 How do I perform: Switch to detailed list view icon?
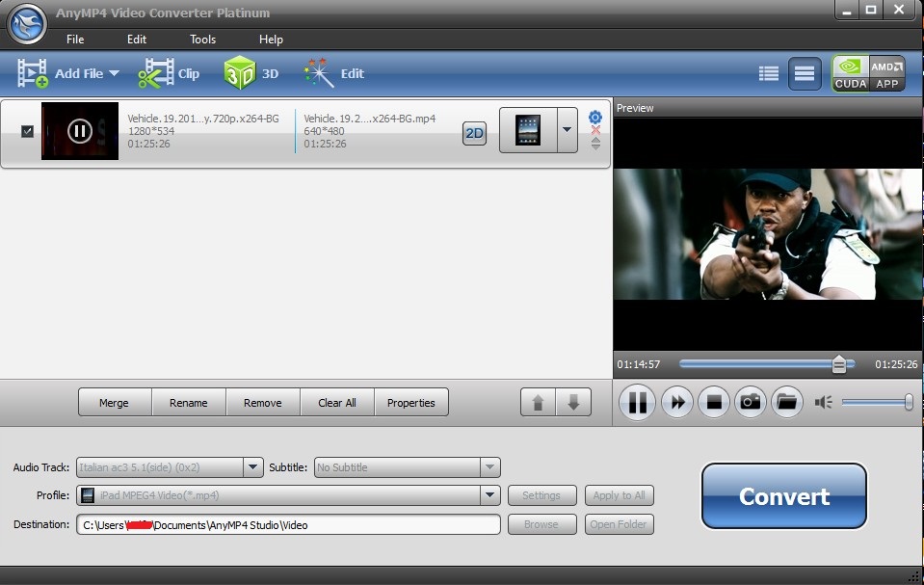[769, 73]
